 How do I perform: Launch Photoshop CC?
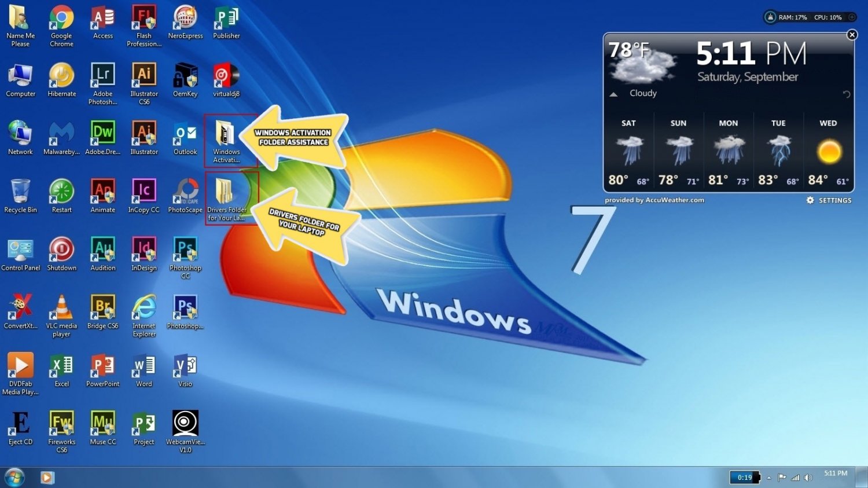pos(185,250)
